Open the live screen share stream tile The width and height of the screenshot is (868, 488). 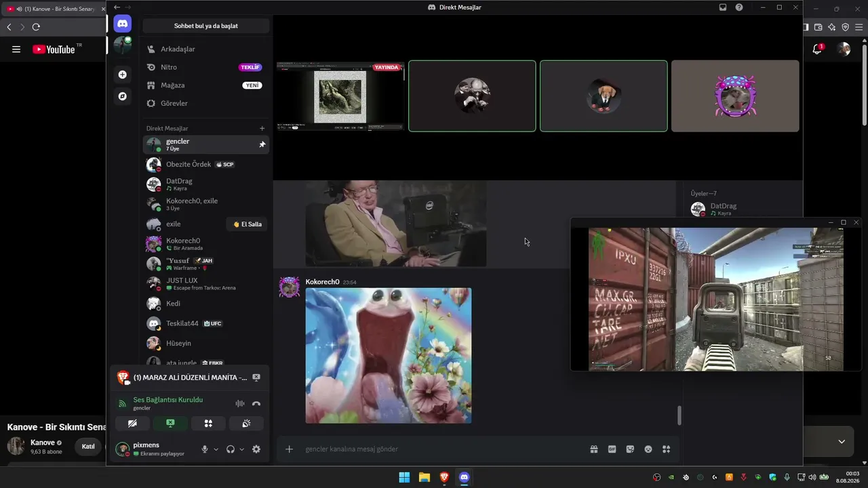[340, 96]
